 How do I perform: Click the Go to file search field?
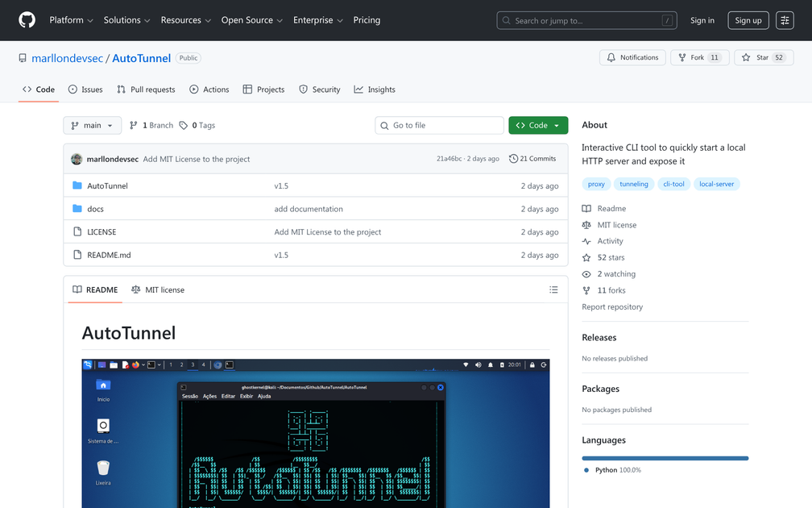pos(439,125)
